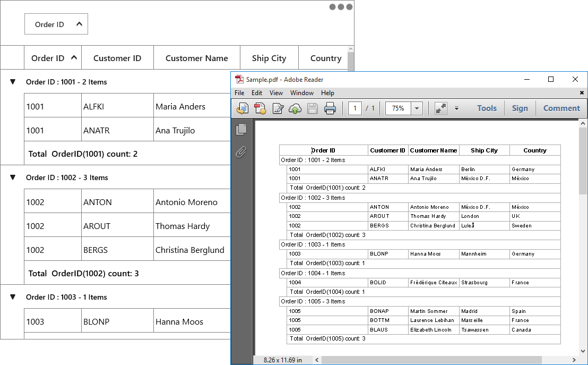Screen dimensions: 588x365
Task: Click the PDF vertical scrollbar thumb
Action: pyautogui.click(x=583, y=161)
